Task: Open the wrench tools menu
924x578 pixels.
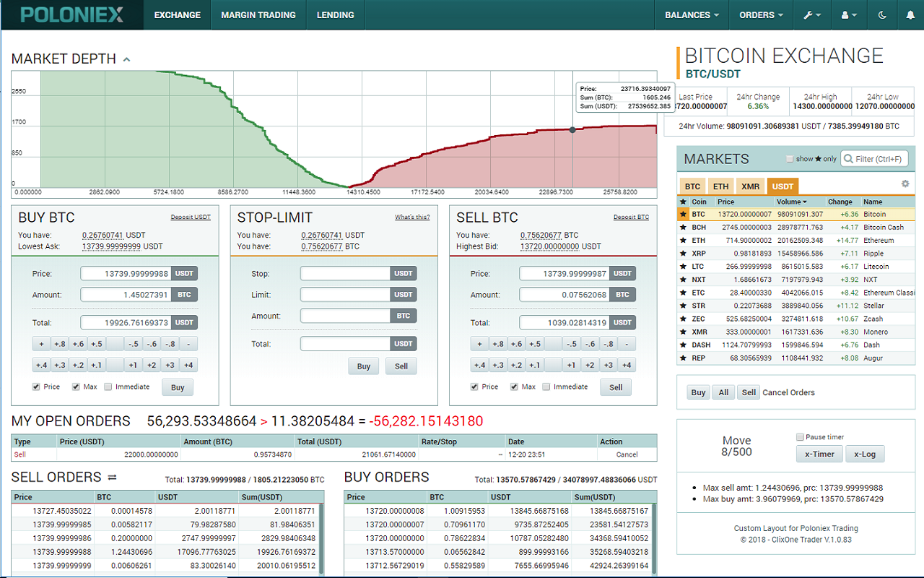Action: click(x=811, y=14)
